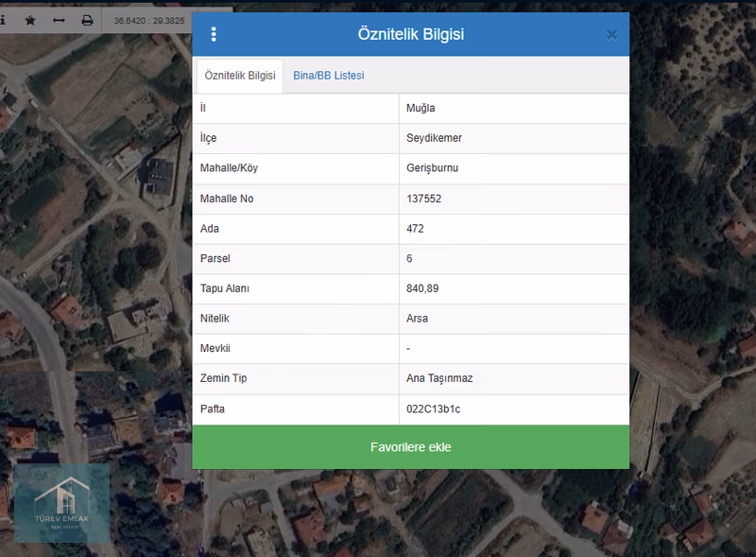This screenshot has height=557, width=756.
Task: Click the Pafta value 022C13b1c
Action: click(433, 409)
